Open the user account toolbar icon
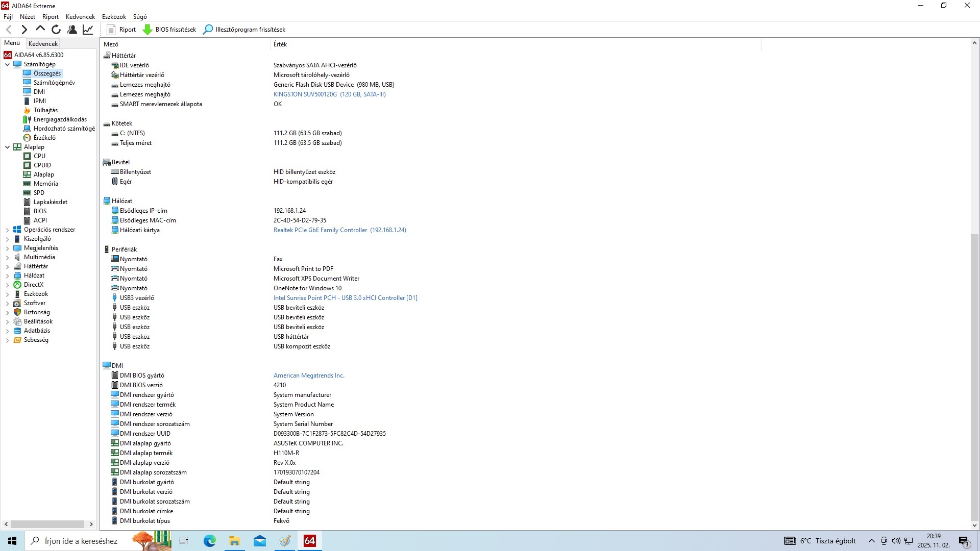Viewport: 980px width, 551px height. (x=72, y=30)
